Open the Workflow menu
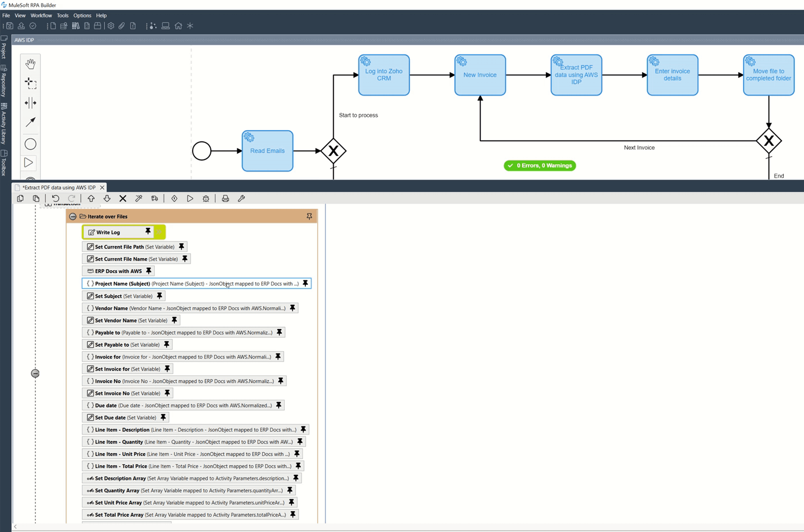Screen dimensions: 804x532 [x=41, y=15]
